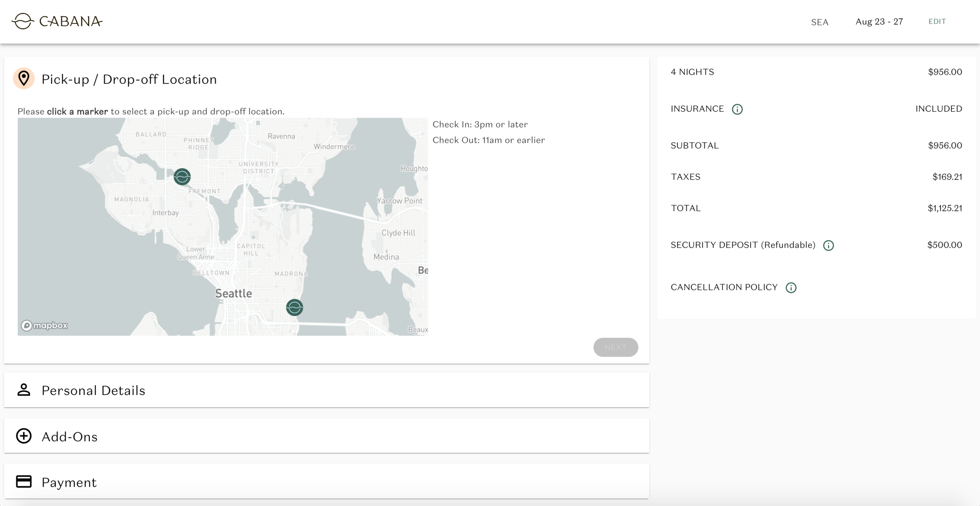Click the Personal Details person icon
The image size is (980, 506).
tap(24, 390)
